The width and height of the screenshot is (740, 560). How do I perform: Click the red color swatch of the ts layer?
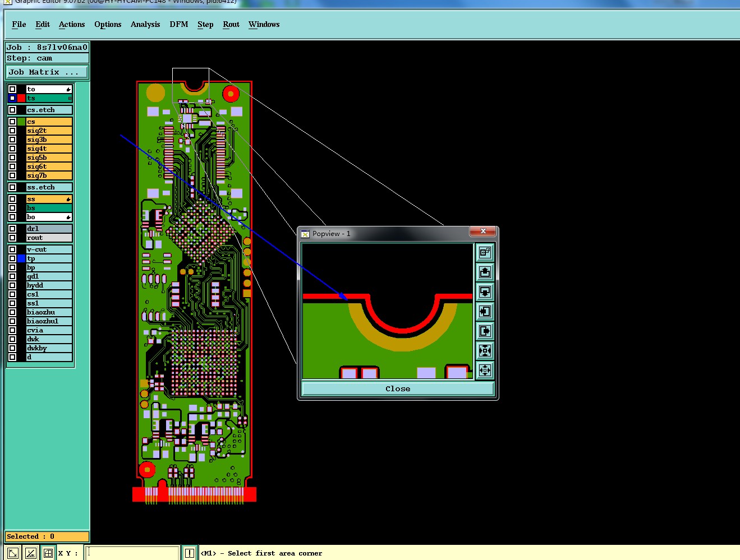[x=21, y=98]
